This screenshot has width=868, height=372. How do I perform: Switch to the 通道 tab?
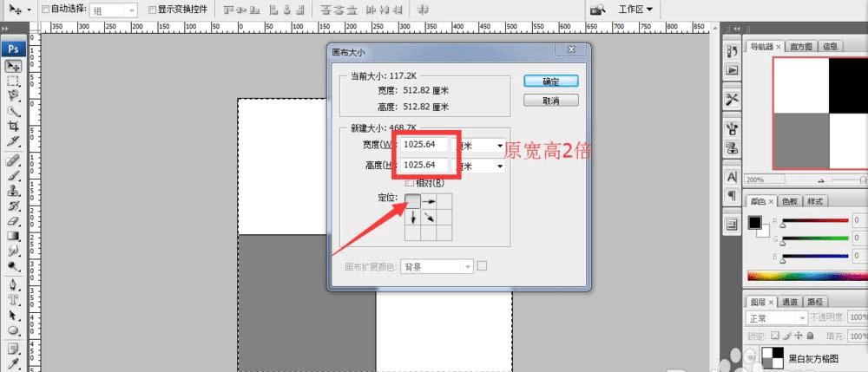(x=790, y=302)
